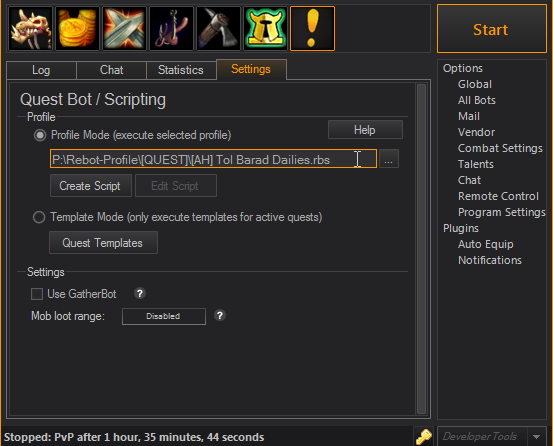Screen dimensions: 553x446
Task: Open Combat Settings in Options tree
Action: coord(500,148)
